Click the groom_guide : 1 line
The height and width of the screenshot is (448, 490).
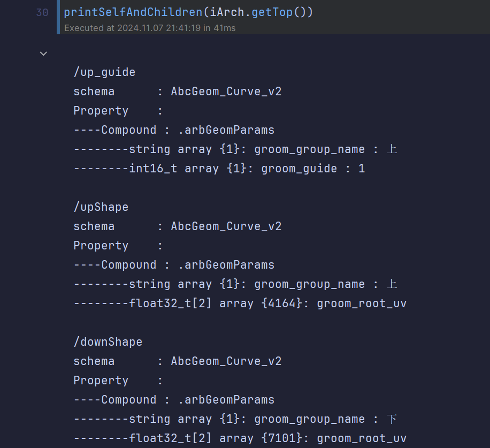[x=313, y=169]
